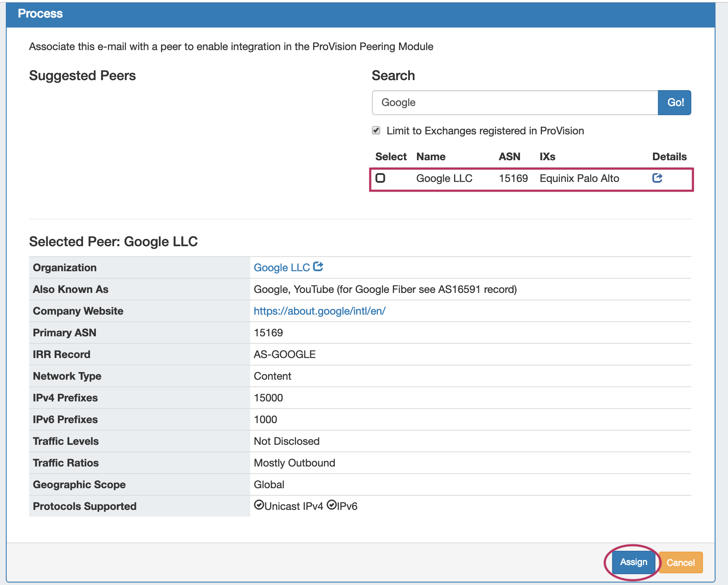Cancel the Process dialog
Screen dimensions: 728x585
[680, 562]
